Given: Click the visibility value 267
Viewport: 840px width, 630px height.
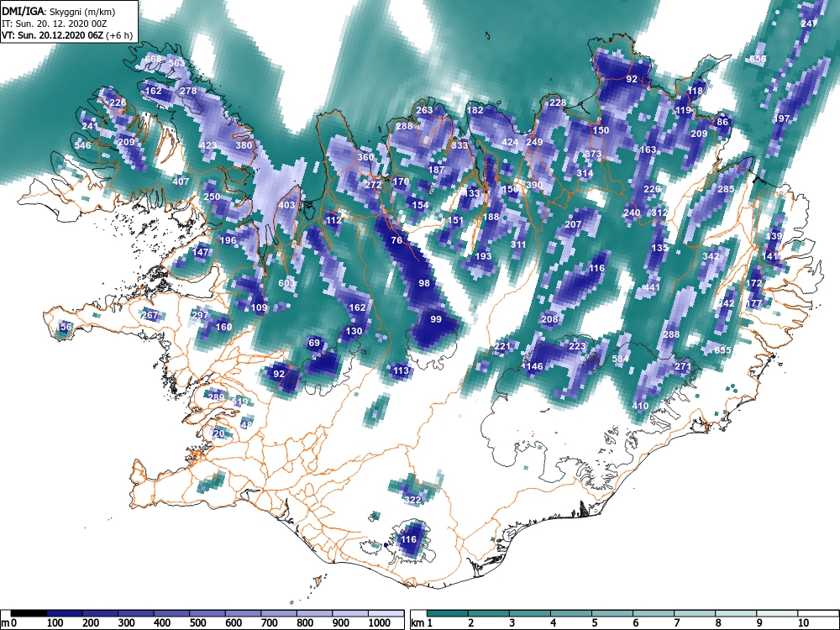Looking at the screenshot, I should click(150, 315).
